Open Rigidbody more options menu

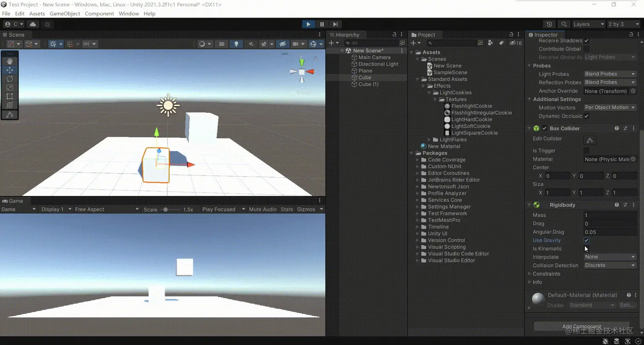pos(633,205)
